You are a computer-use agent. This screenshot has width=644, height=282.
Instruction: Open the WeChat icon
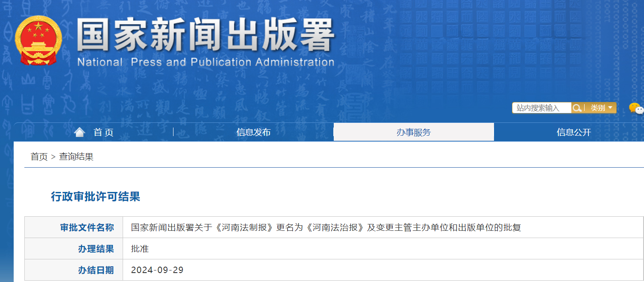(x=636, y=108)
